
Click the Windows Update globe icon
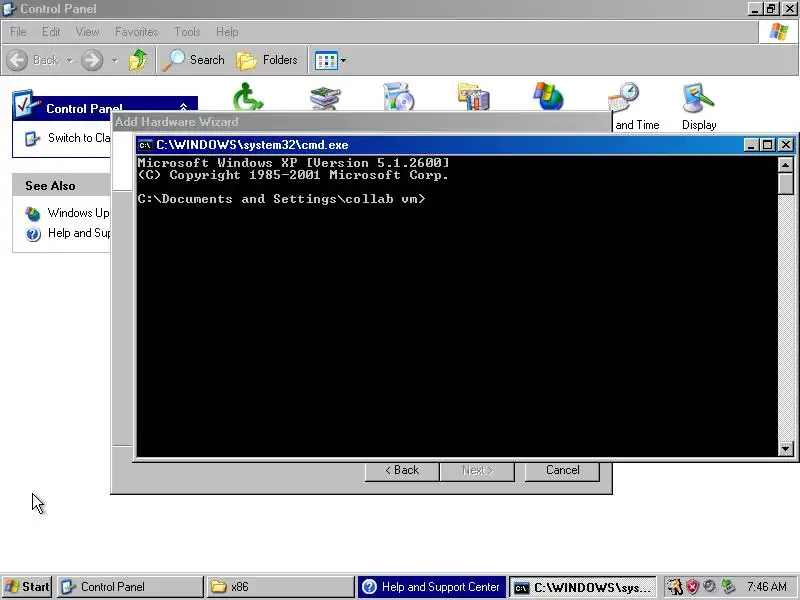click(33, 214)
